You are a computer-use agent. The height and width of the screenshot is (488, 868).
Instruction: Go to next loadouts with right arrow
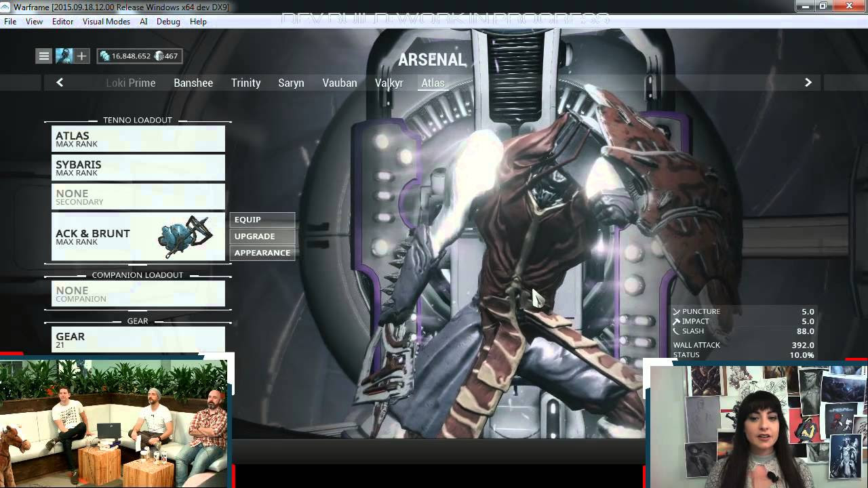tap(808, 83)
